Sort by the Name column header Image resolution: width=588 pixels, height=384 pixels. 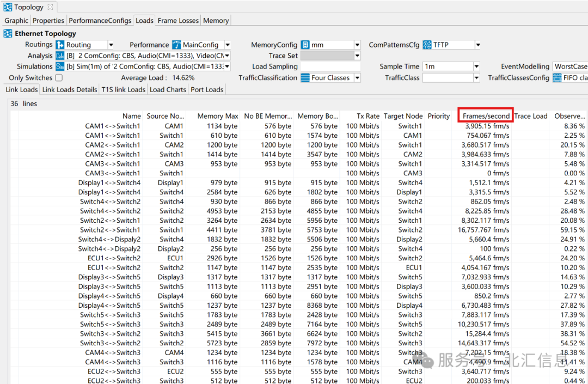pos(132,116)
